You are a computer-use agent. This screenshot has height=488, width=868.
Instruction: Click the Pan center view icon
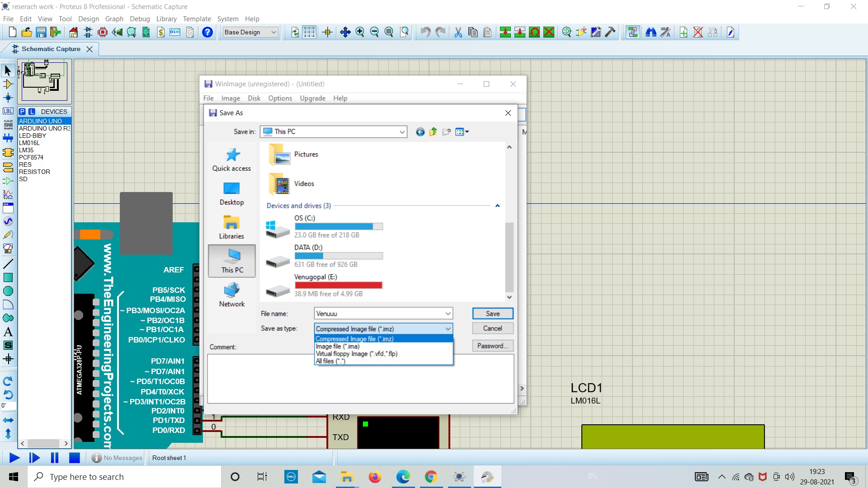345,32
